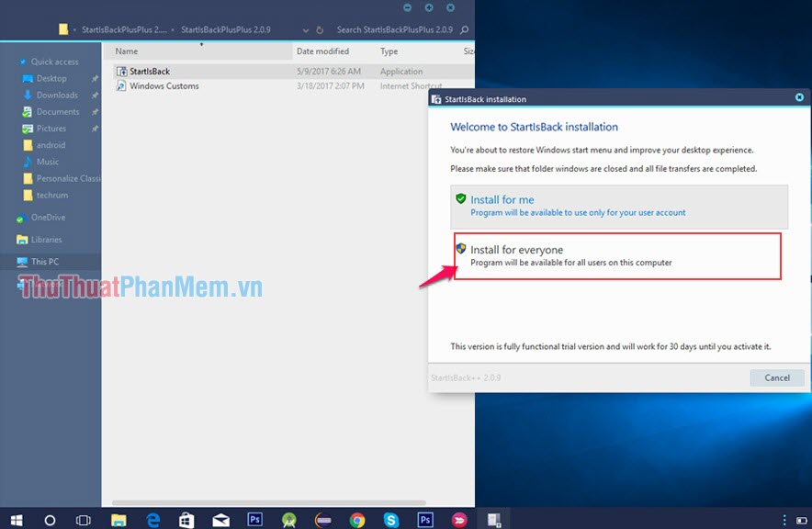Click the folder icon in the address bar
Image resolution: width=812 pixels, height=529 pixels.
click(63, 28)
